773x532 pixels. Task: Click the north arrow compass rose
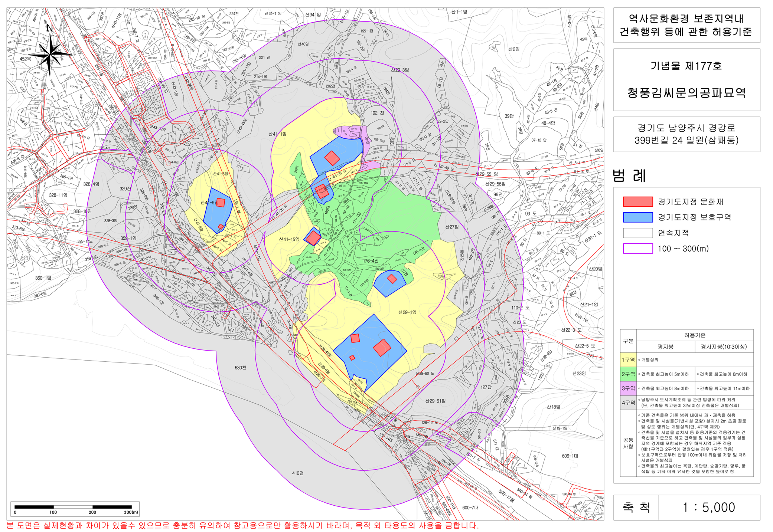(50, 55)
